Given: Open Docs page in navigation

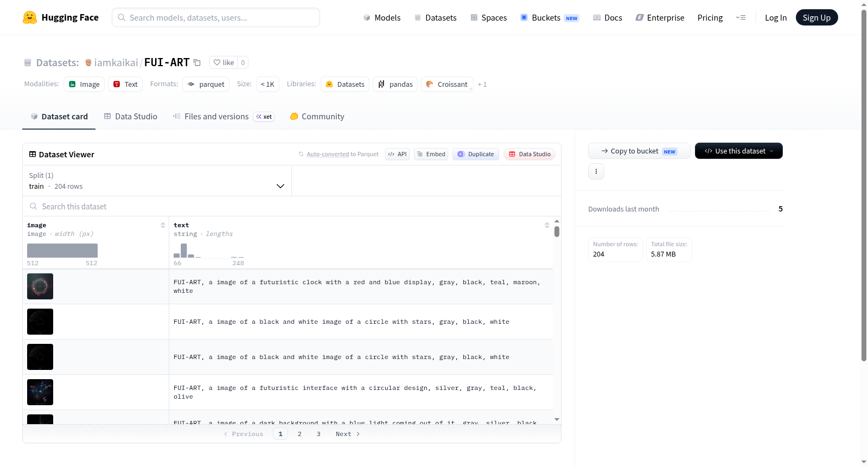Looking at the screenshot, I should tap(608, 17).
